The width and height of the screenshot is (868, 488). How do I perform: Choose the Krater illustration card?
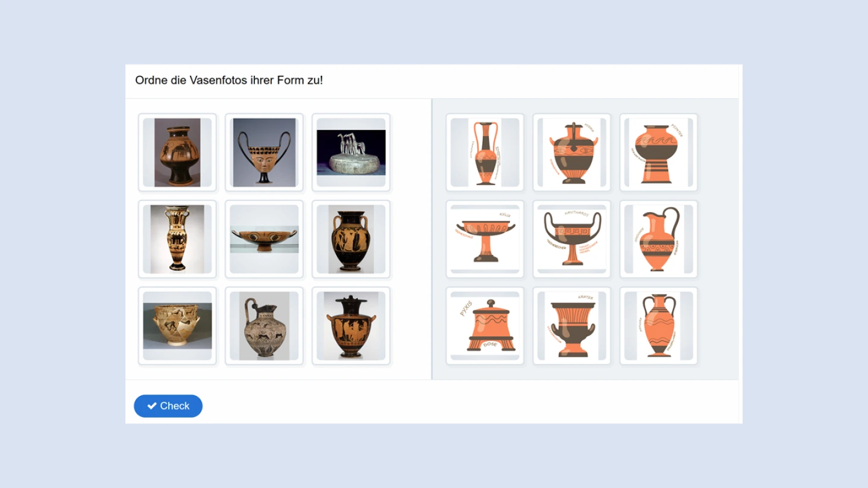572,326
